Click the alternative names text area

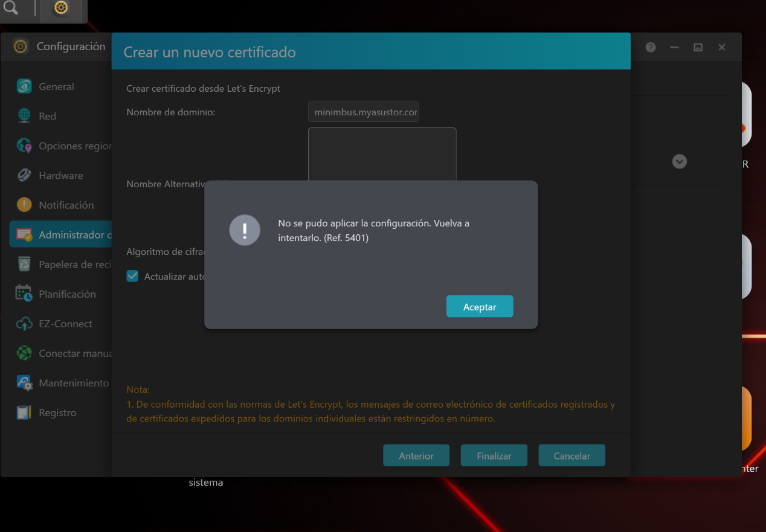tap(382, 153)
